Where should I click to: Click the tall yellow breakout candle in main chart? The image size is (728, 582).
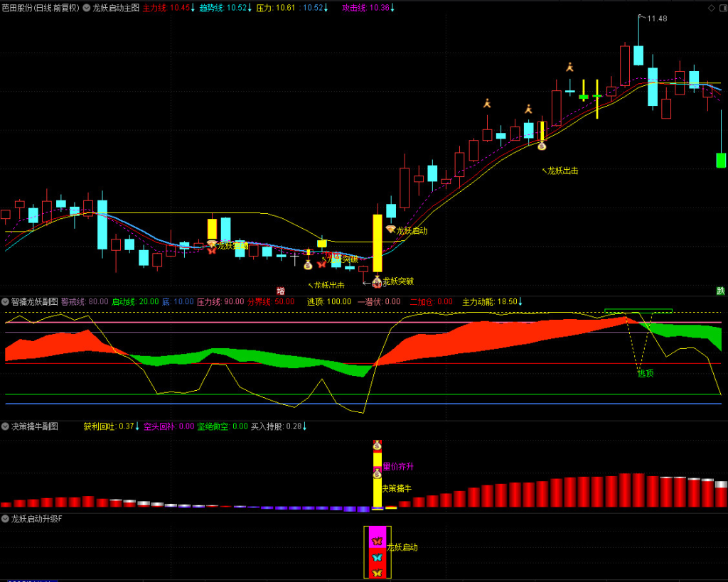pos(378,243)
